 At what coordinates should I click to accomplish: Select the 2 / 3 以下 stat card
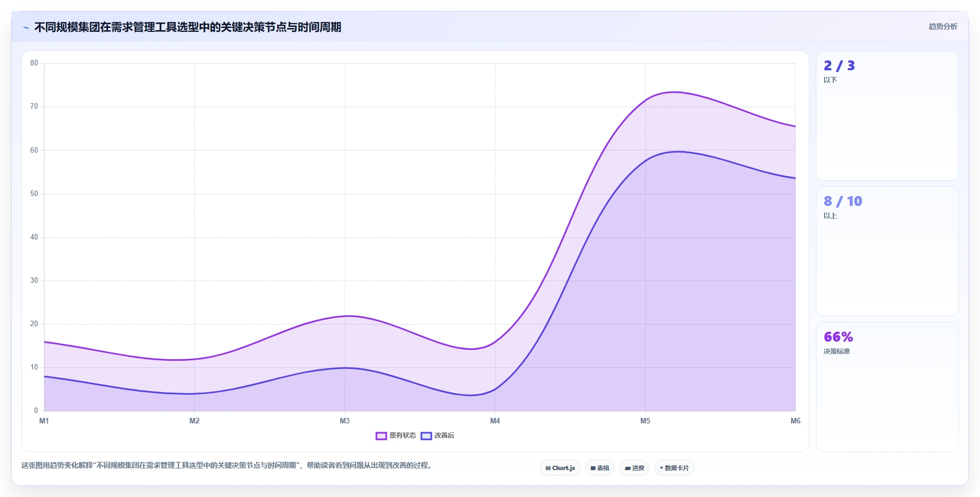pos(887,116)
